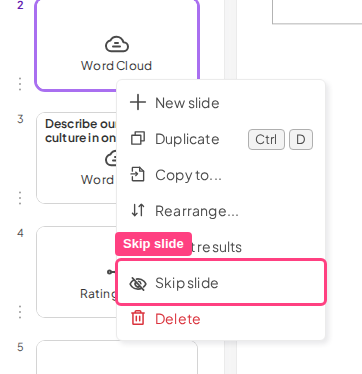
Task: Select slide 5 thumbnail
Action: pyautogui.click(x=117, y=357)
